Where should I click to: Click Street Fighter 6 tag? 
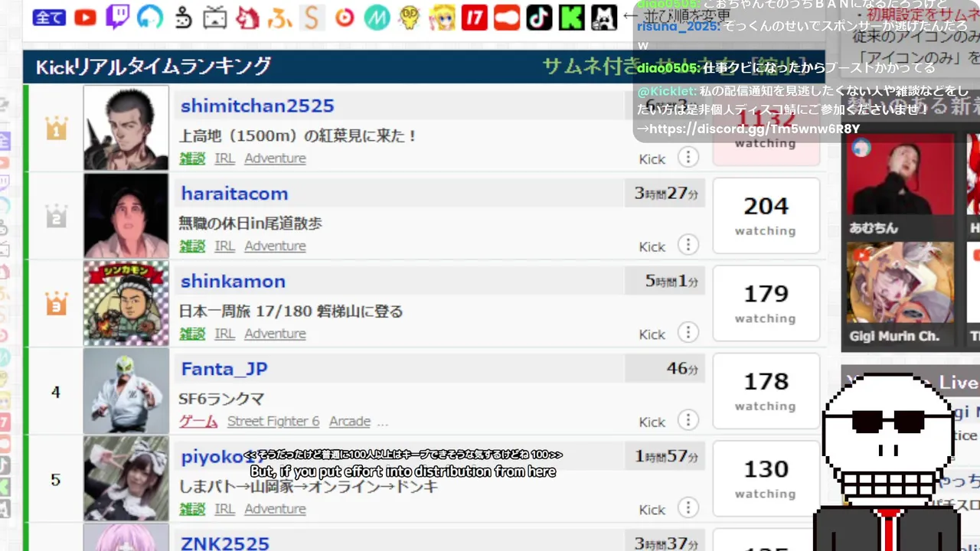(x=273, y=421)
